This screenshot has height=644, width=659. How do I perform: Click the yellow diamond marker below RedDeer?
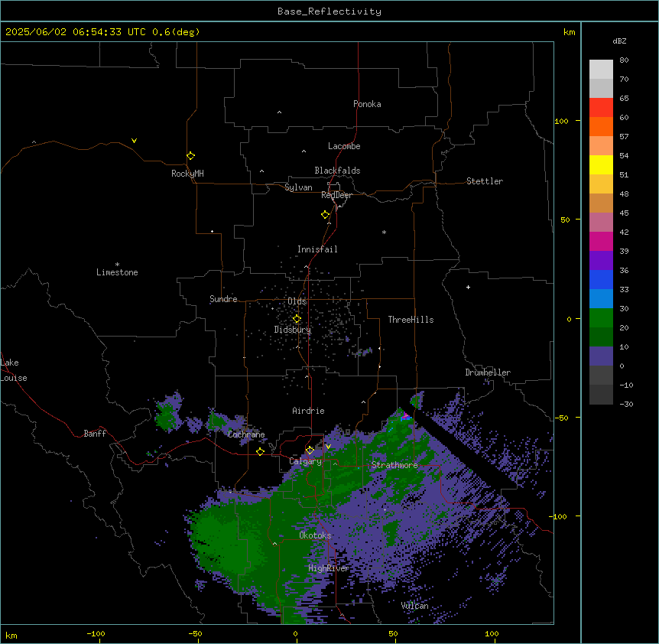(x=325, y=215)
